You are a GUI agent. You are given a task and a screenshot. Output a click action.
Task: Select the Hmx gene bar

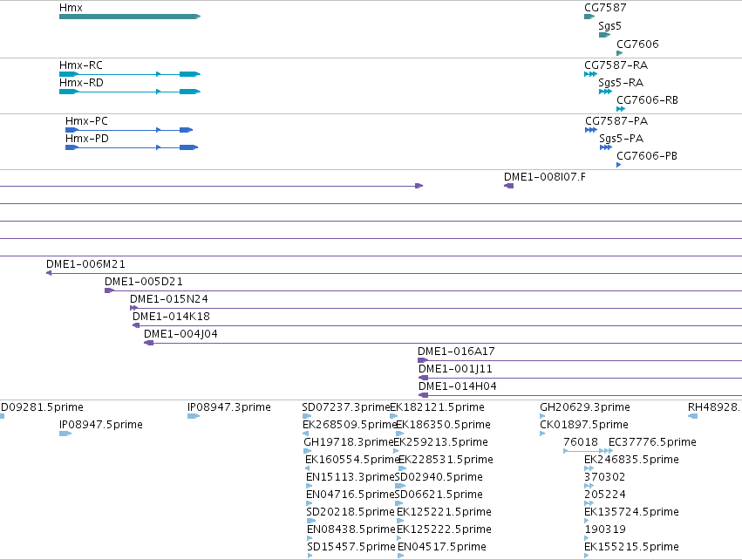click(130, 17)
